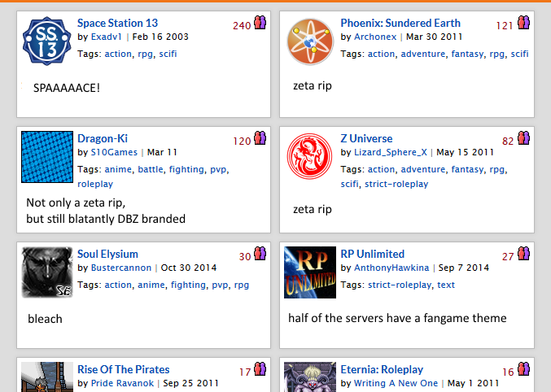Viewport: 551px width, 392px height.
Task: Click the players icon next to 240
Action: (260, 23)
